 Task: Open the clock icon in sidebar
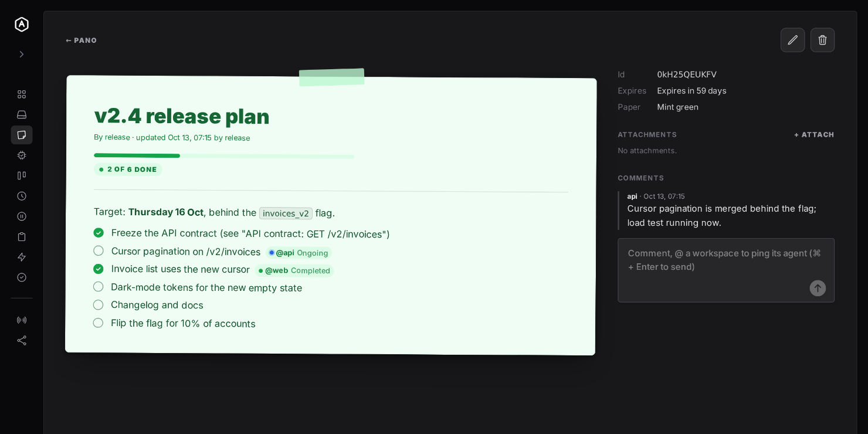[22, 196]
